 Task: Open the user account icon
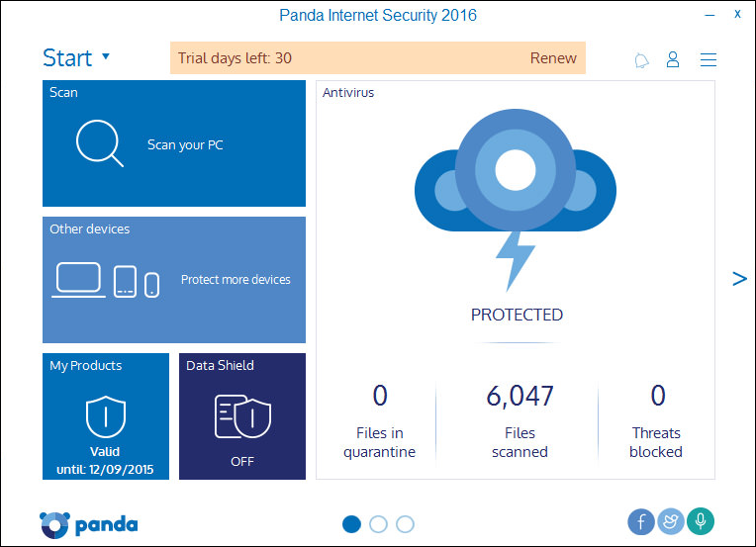673,59
